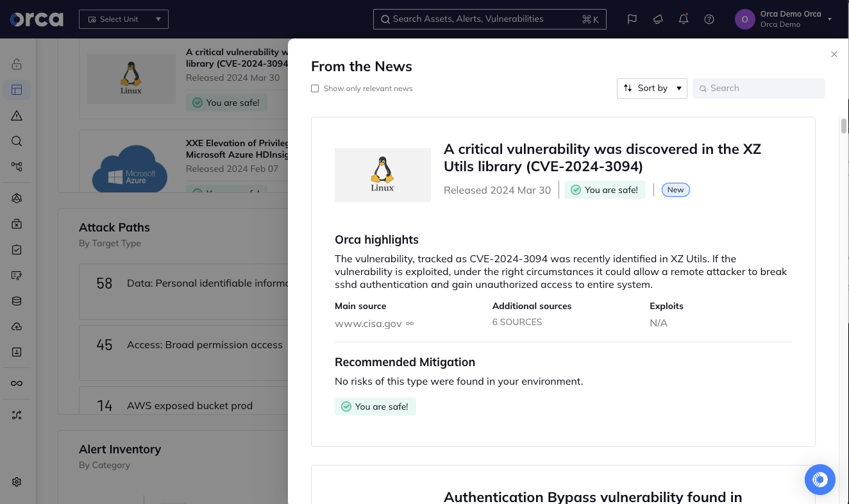Close the From the News panel

click(x=834, y=55)
